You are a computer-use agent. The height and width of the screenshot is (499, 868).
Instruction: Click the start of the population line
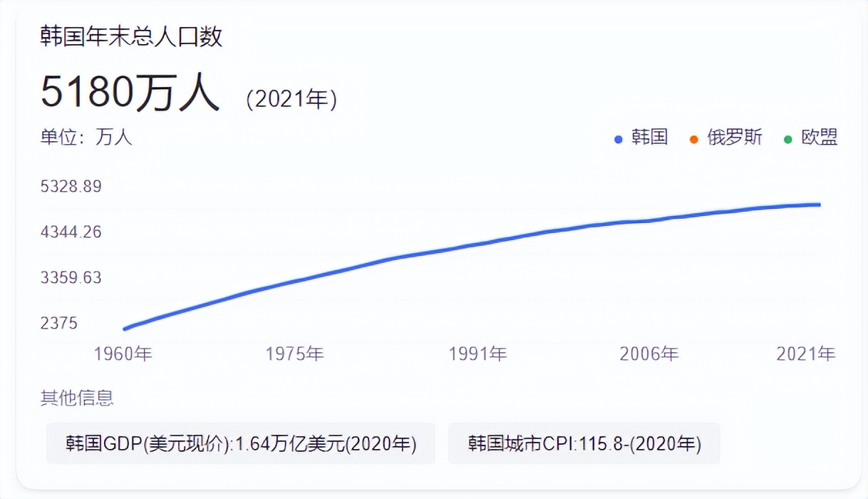pyautogui.click(x=125, y=329)
